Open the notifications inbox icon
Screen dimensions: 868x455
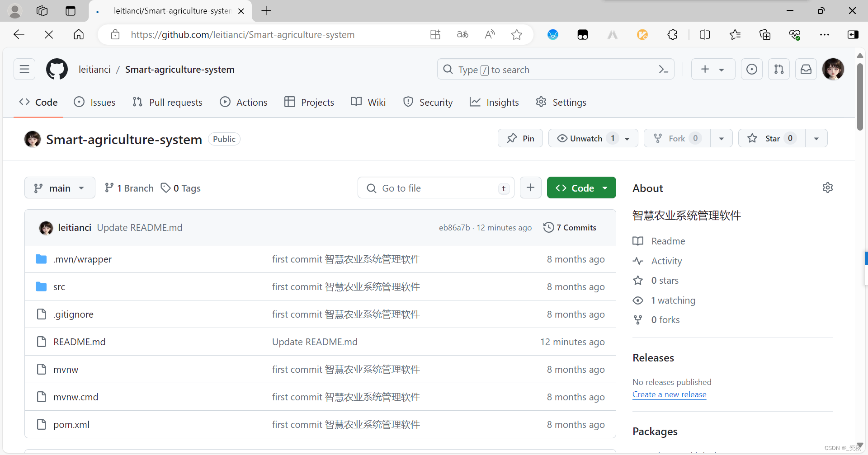click(806, 69)
